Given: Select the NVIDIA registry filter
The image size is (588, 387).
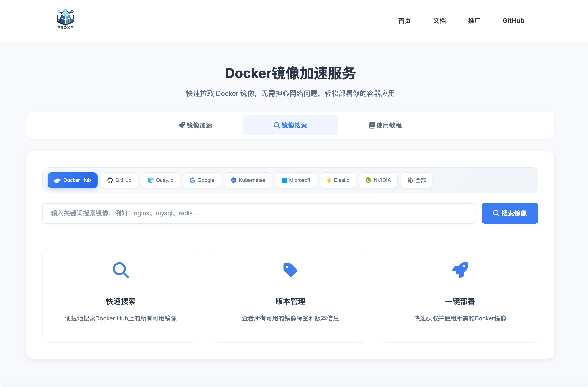Looking at the screenshot, I should click(378, 180).
